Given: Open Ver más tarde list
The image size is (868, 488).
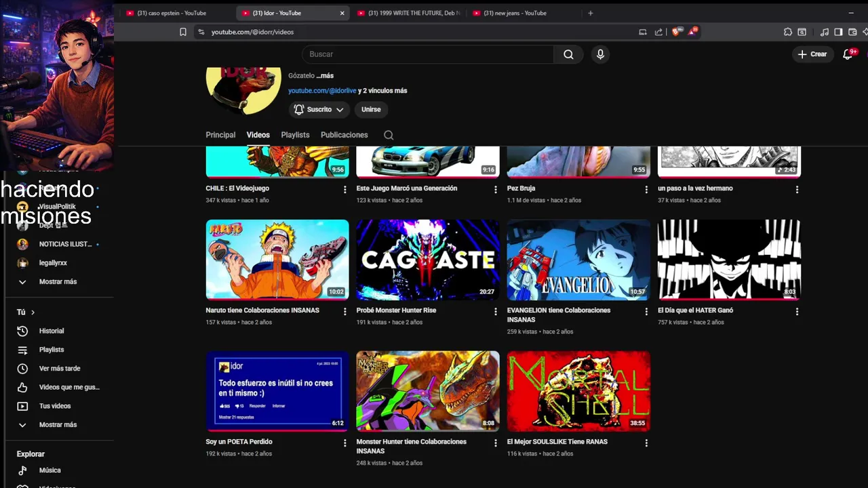Looking at the screenshot, I should (58, 369).
